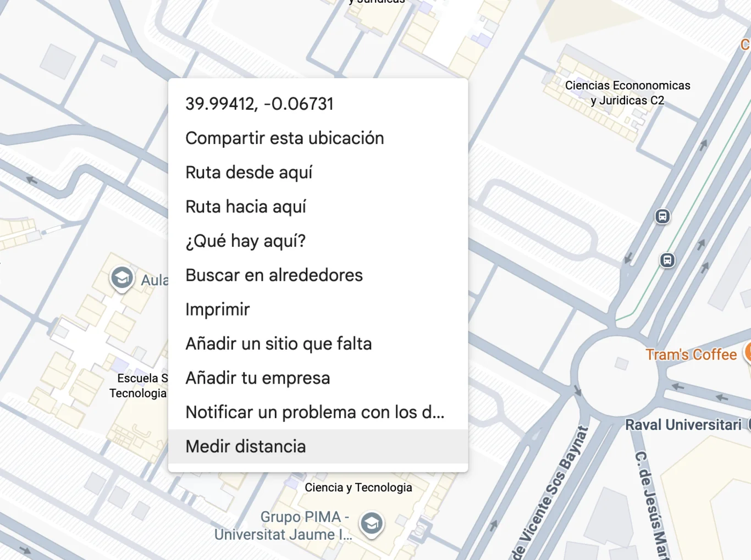Viewport: 751px width, 560px height.
Task: Select "Compartir esta ubicación"
Action: [284, 137]
